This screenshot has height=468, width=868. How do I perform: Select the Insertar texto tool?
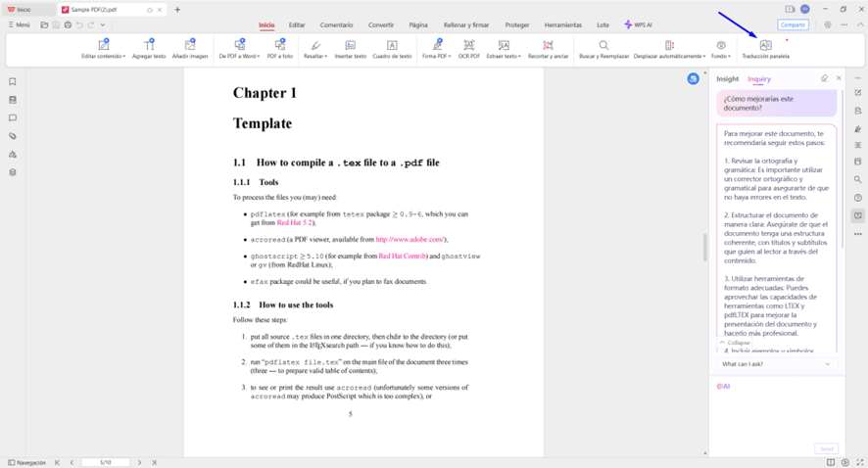(x=351, y=49)
